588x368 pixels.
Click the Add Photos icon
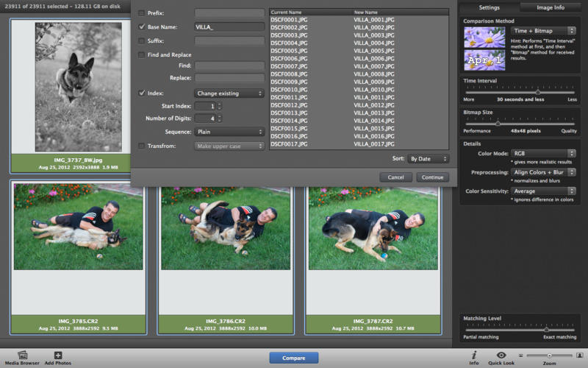(58, 355)
